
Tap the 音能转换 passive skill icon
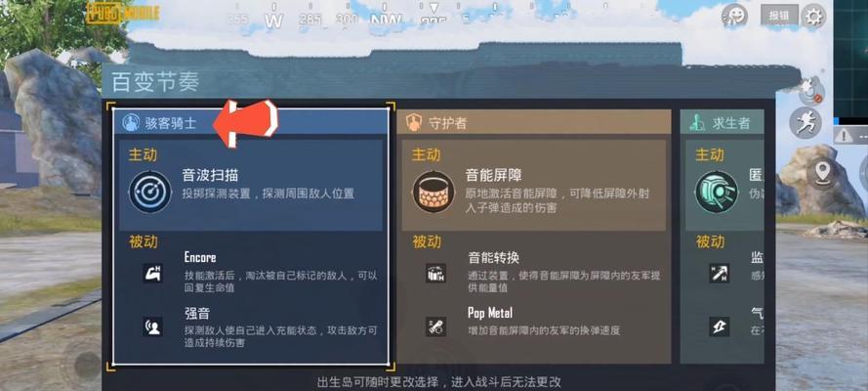[x=436, y=273]
